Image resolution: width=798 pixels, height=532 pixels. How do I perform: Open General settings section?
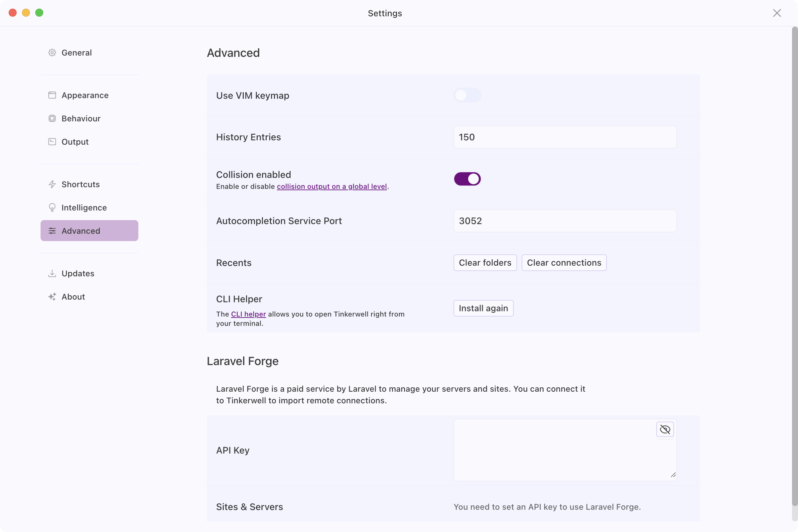(89, 53)
